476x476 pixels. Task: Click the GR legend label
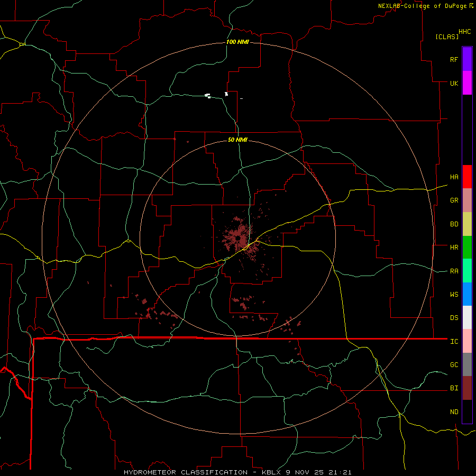(x=454, y=200)
